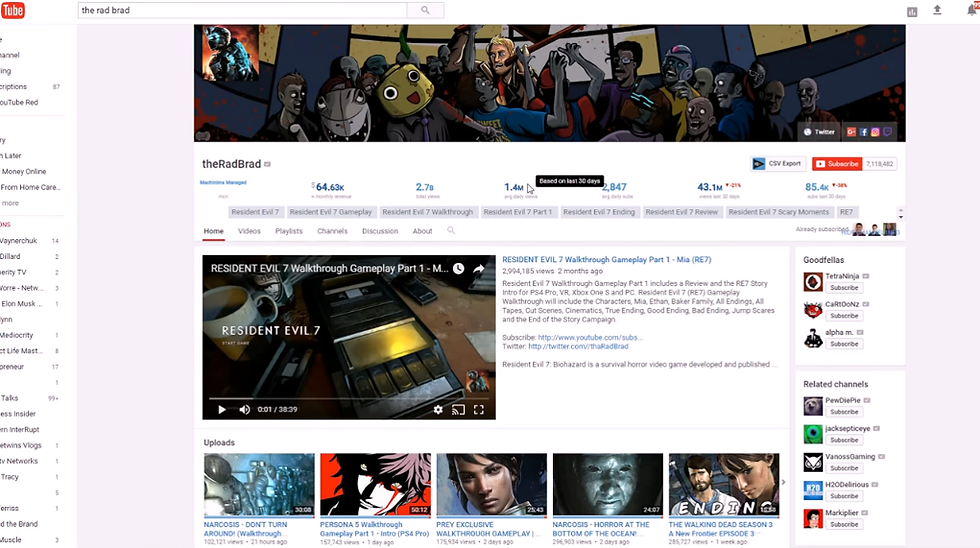
Task: Open the Persona 5 Walkthrough thumbnail
Action: 375,485
